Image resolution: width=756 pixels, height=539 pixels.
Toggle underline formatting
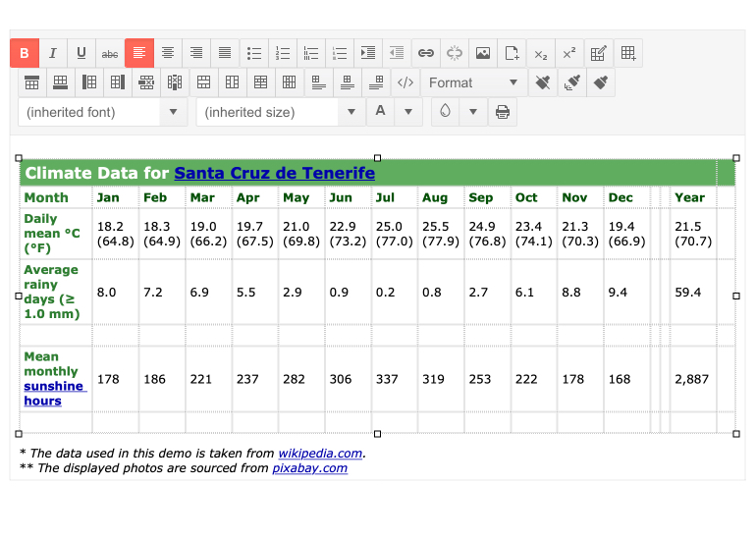coord(81,53)
